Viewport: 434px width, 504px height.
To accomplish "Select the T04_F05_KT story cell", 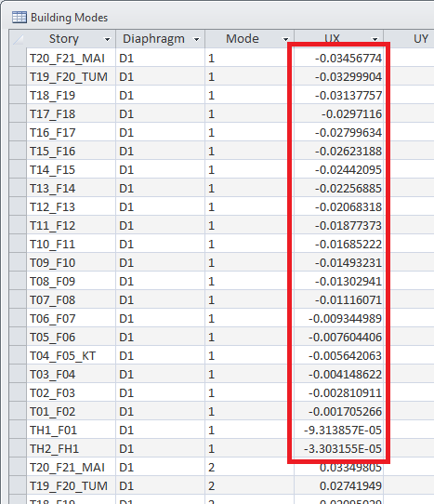I will pos(71,355).
